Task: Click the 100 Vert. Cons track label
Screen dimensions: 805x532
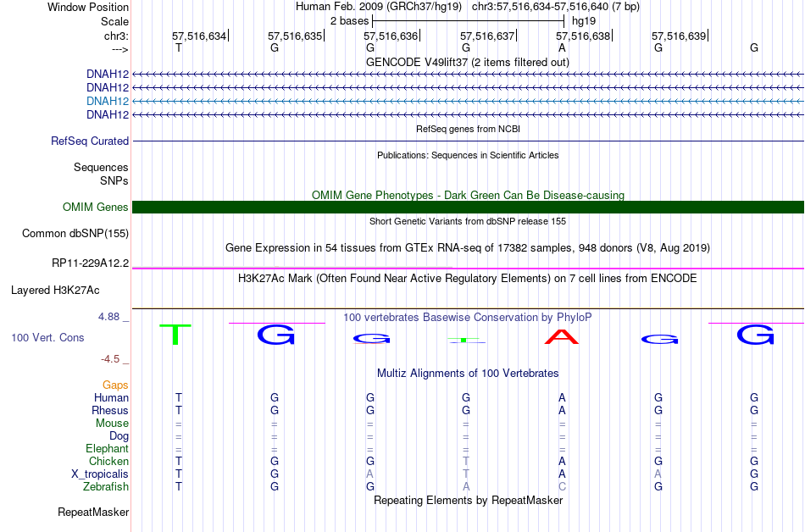Action: 47,337
